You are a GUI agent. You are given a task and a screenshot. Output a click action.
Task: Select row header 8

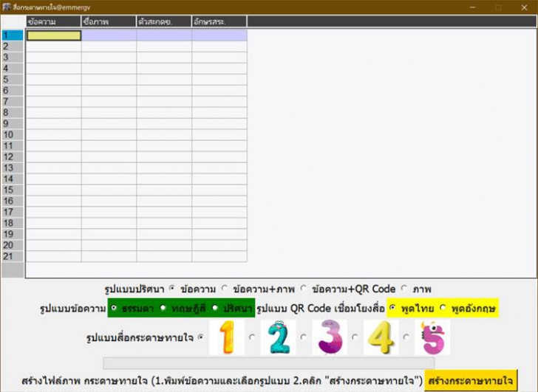[x=13, y=113]
